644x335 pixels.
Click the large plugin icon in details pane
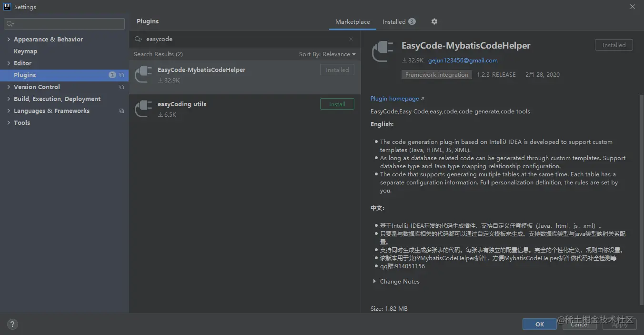[382, 52]
